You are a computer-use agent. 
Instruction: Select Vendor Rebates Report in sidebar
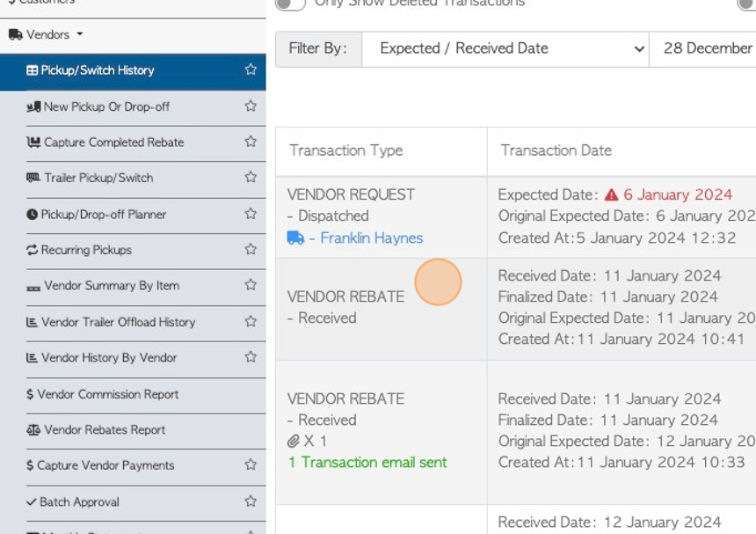(x=105, y=430)
